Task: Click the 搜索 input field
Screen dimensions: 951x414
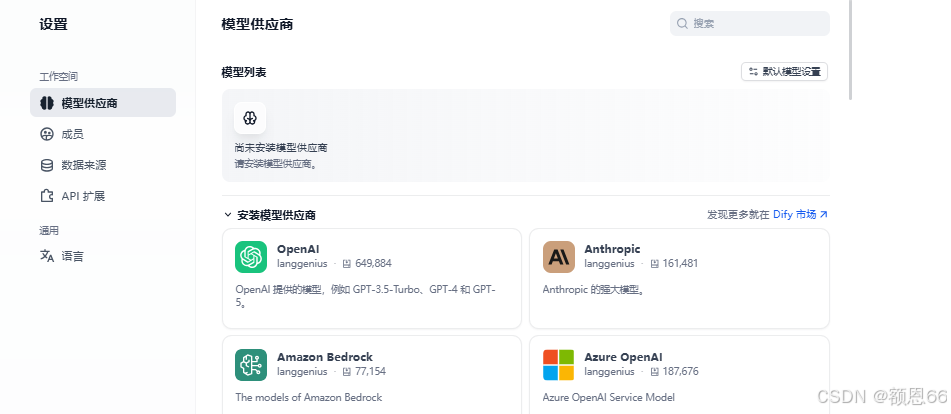Action: click(750, 23)
